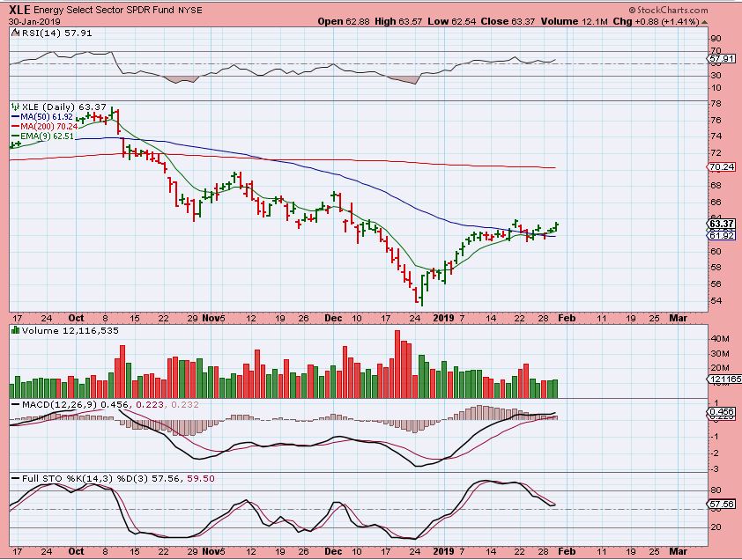The image size is (742, 560).
Task: Click the RSI(14) 57.91 legend label
Action: tap(56, 33)
